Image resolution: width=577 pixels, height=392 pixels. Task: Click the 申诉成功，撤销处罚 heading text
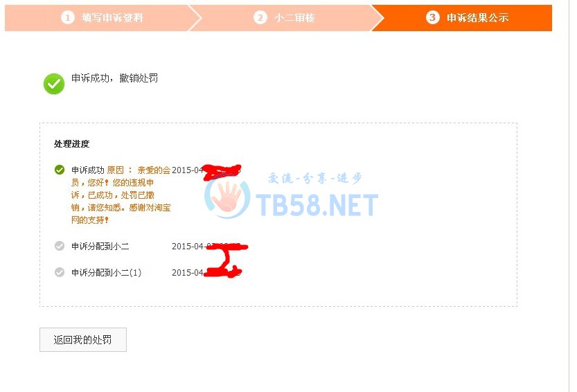click(x=114, y=78)
